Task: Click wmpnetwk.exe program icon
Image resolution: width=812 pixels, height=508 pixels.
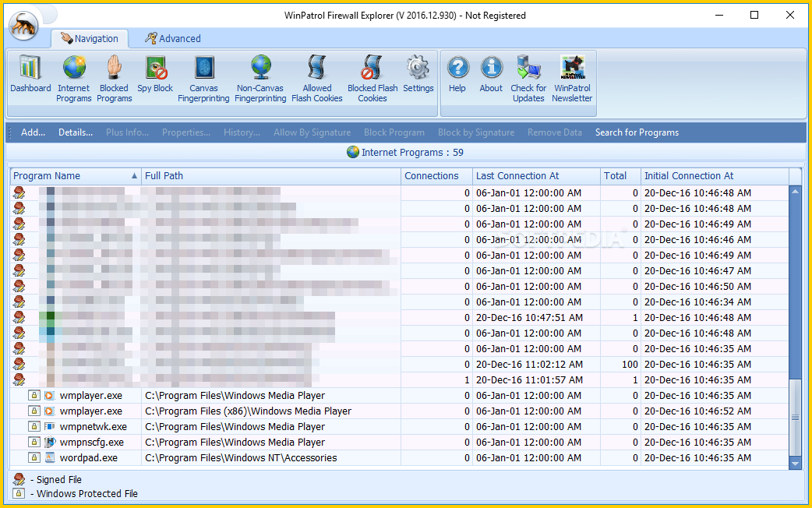Action: click(x=49, y=427)
